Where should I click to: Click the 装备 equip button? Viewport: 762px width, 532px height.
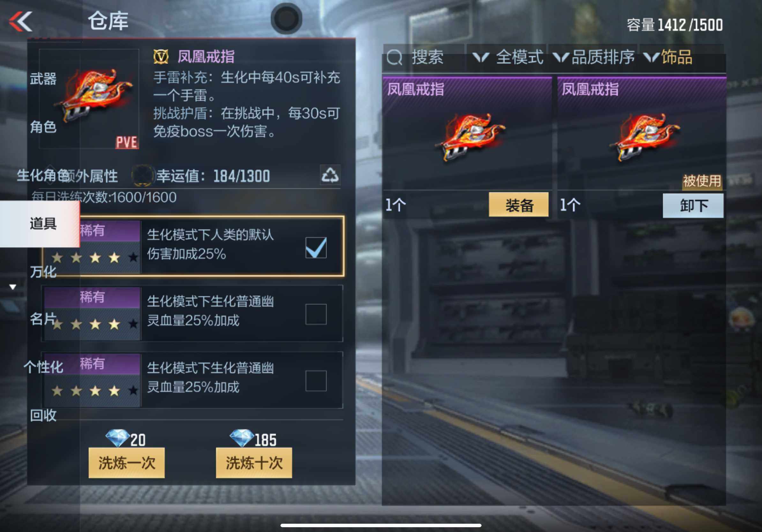pyautogui.click(x=519, y=205)
